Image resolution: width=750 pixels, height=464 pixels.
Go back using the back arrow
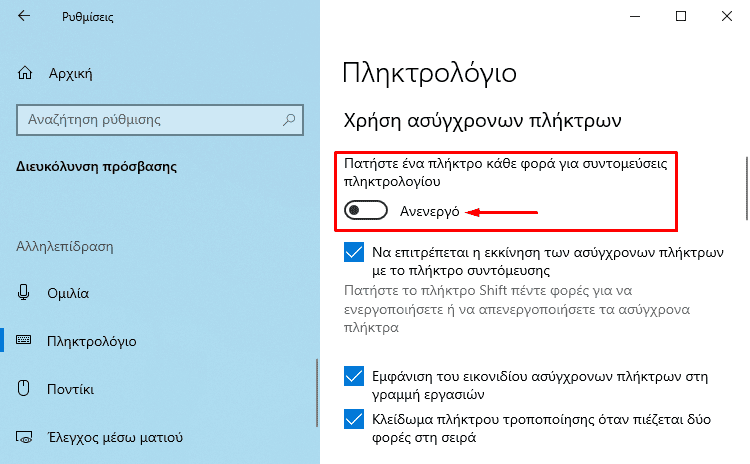(24, 16)
